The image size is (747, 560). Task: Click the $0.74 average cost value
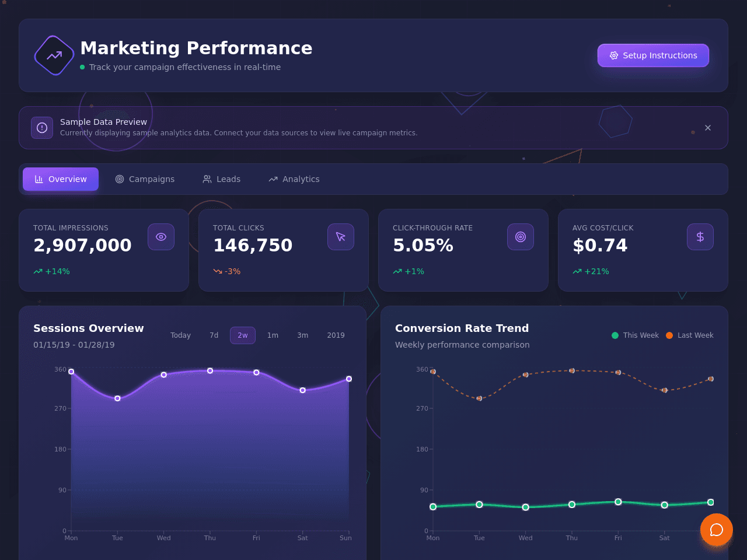(600, 246)
